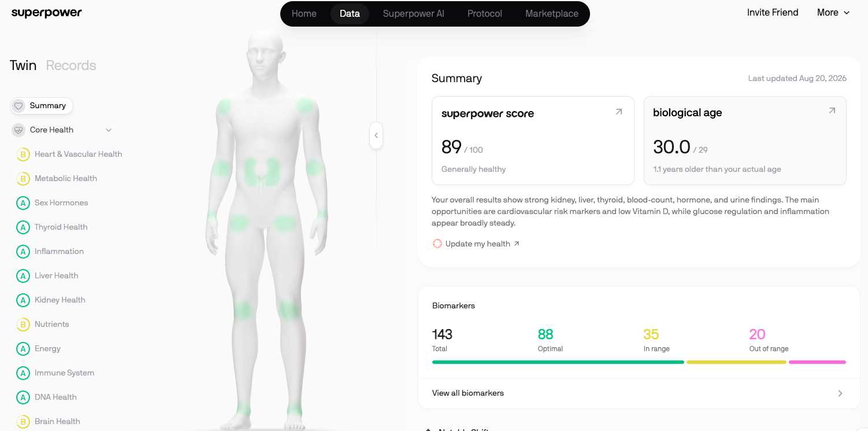Viewport: 868px width, 431px height.
Task: Click the kidney highlight on body model
Action: coord(263,172)
